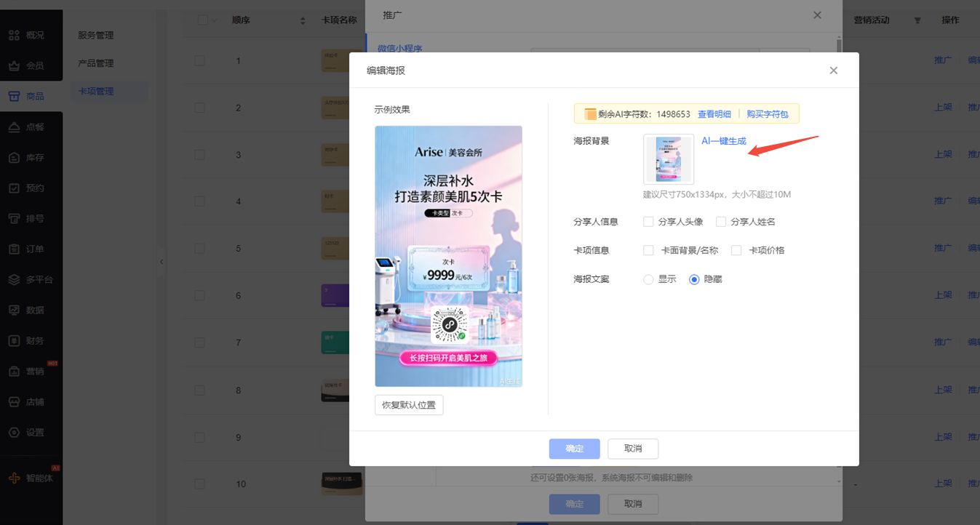Open 查看明细 link
Screen dimensions: 980x525
click(x=714, y=114)
